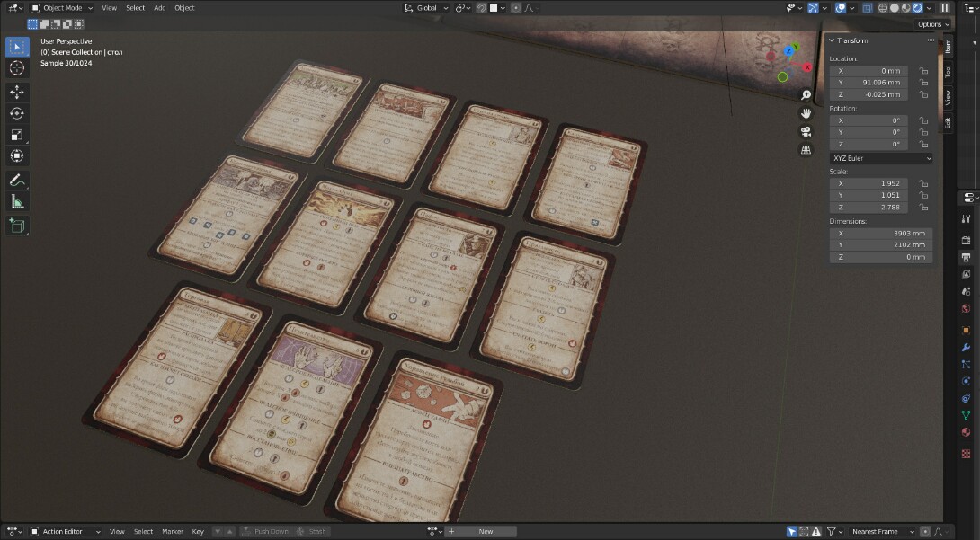This screenshot has width=980, height=540.
Task: Select solid viewport shading
Action: (x=895, y=8)
